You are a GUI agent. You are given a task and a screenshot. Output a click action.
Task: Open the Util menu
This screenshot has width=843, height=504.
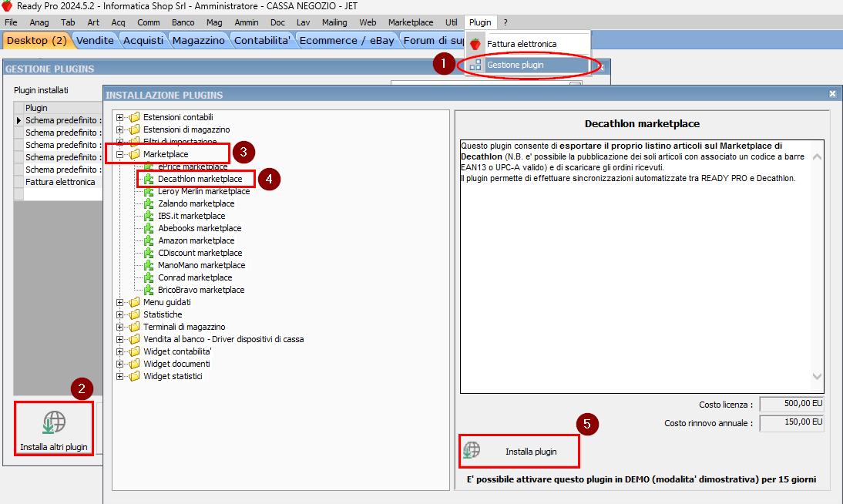pyautogui.click(x=451, y=22)
